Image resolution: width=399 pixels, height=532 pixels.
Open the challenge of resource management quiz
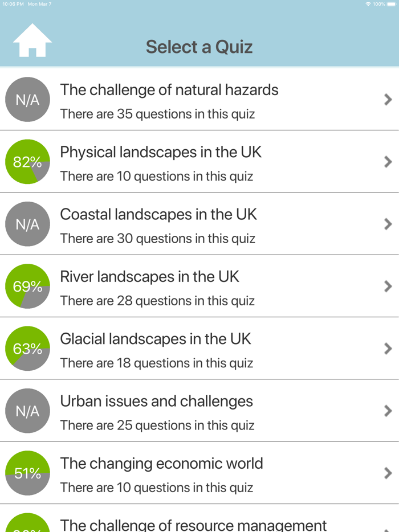pos(199,524)
